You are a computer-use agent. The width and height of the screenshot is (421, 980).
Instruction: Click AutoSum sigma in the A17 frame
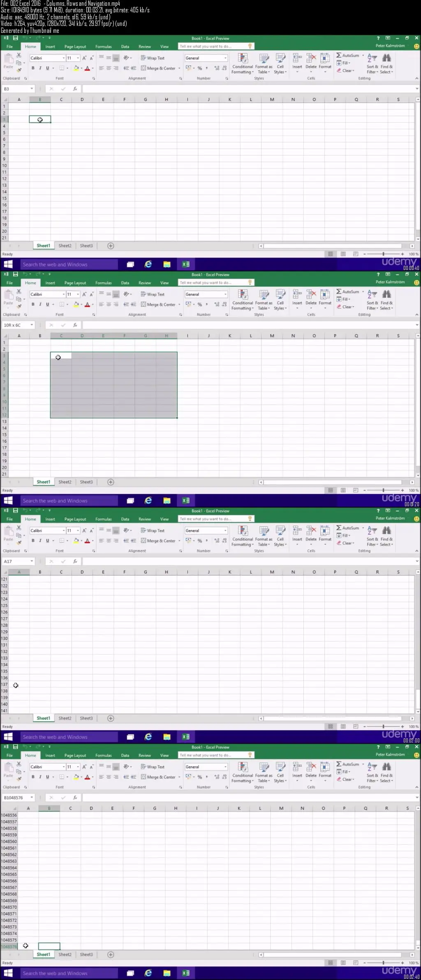click(339, 528)
